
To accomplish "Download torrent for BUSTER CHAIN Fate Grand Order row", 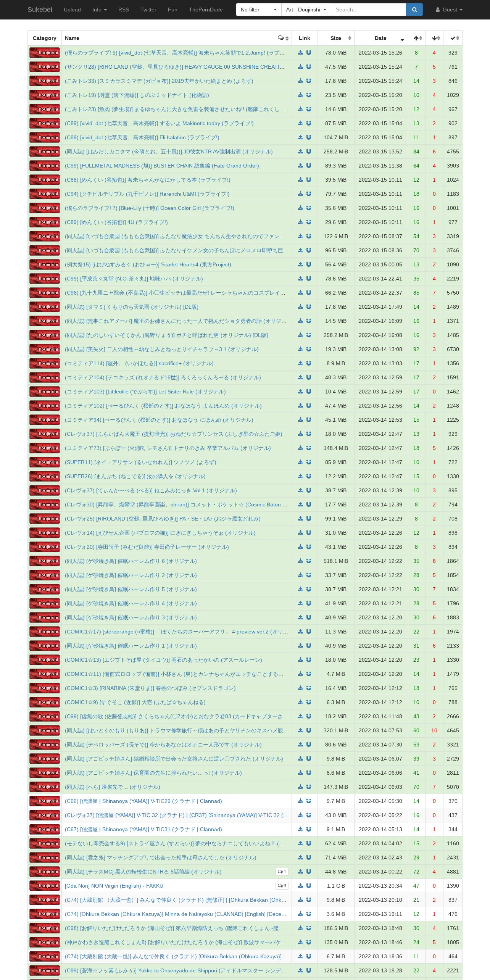I will tap(300, 166).
